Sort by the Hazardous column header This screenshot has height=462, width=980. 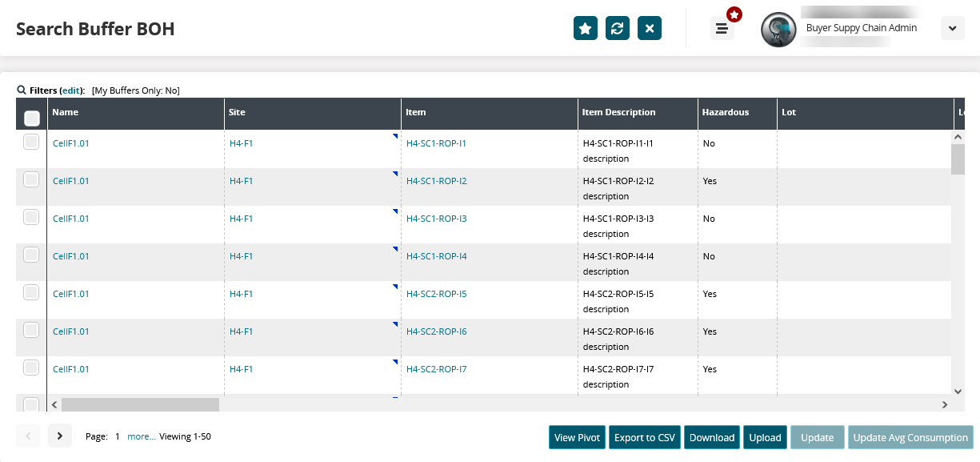(725, 112)
